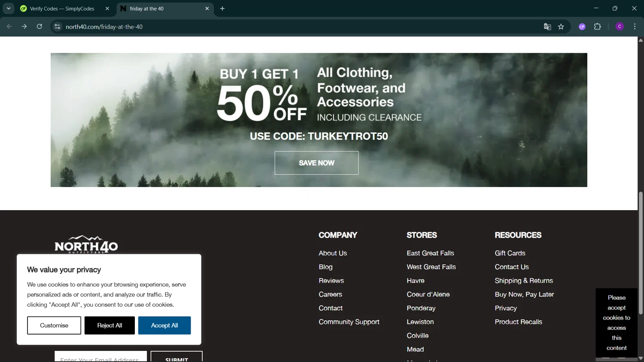Open the Privacy link

pyautogui.click(x=506, y=308)
